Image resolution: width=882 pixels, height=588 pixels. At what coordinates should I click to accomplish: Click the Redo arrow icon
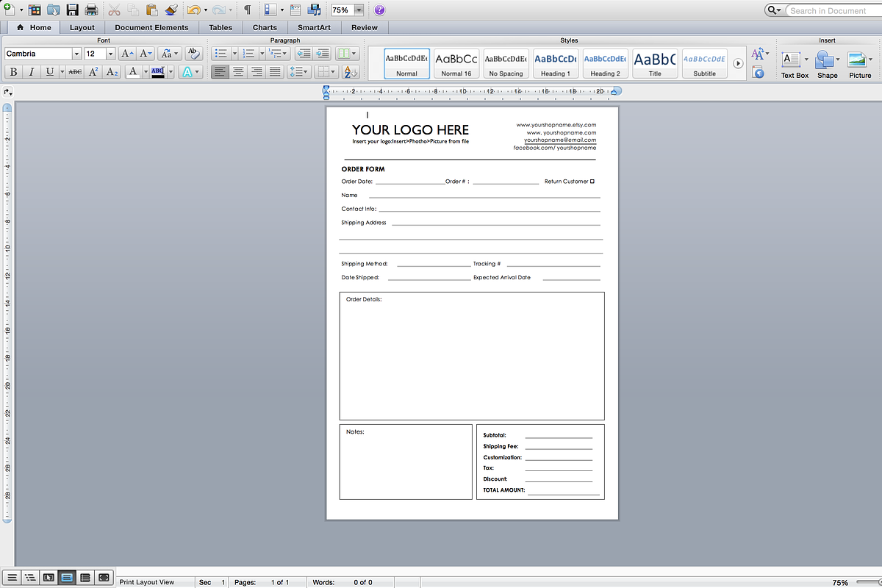click(219, 10)
